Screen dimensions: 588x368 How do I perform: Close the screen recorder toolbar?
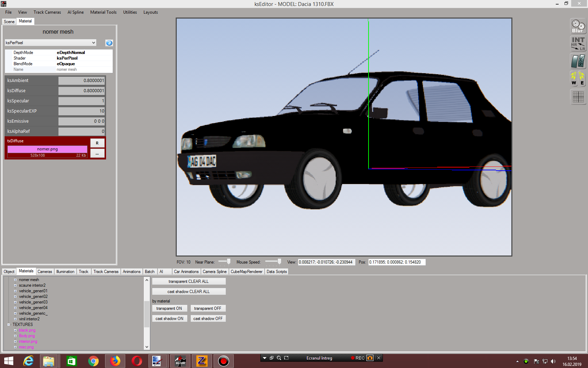point(379,358)
